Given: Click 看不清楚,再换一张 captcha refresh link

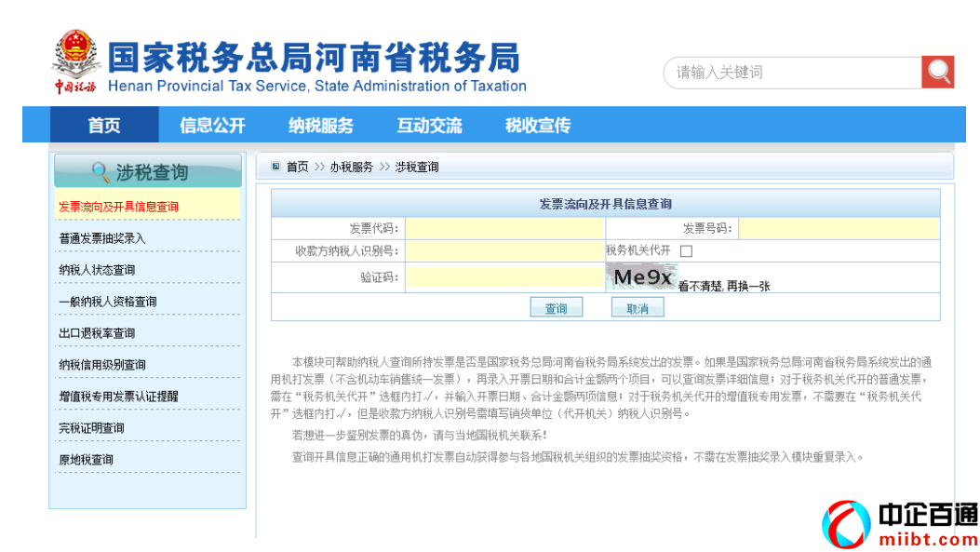Looking at the screenshot, I should click(724, 287).
